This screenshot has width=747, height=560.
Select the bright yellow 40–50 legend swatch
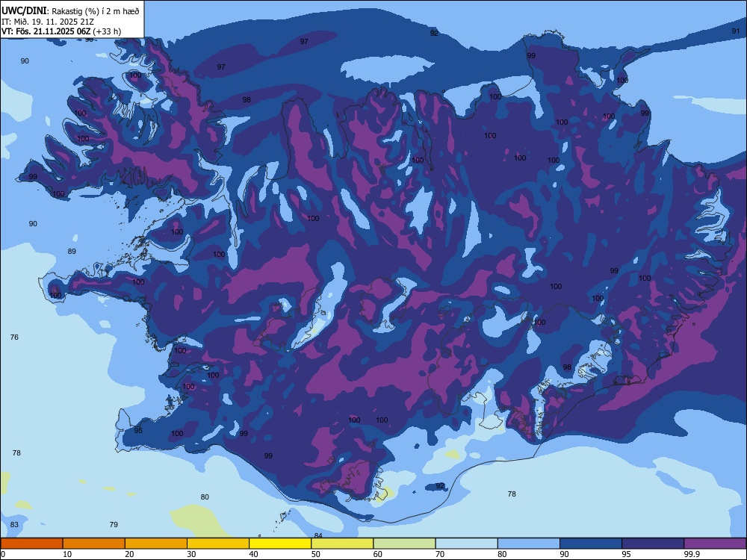(x=280, y=544)
